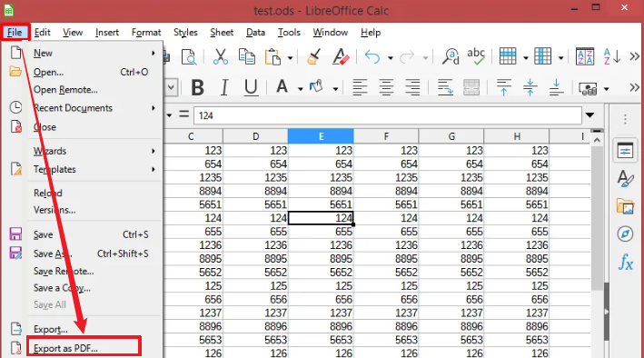The image size is (644, 358).
Task: Center cell text horizontally
Action: [386, 87]
